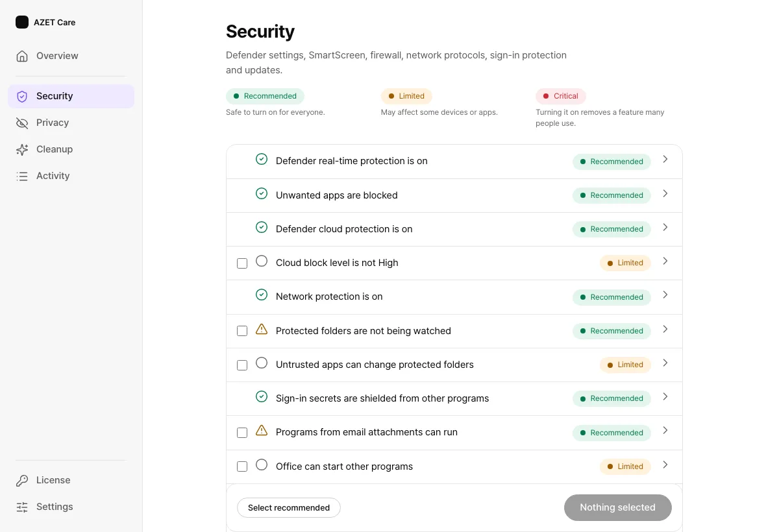Click the Critical legend badge

point(560,96)
